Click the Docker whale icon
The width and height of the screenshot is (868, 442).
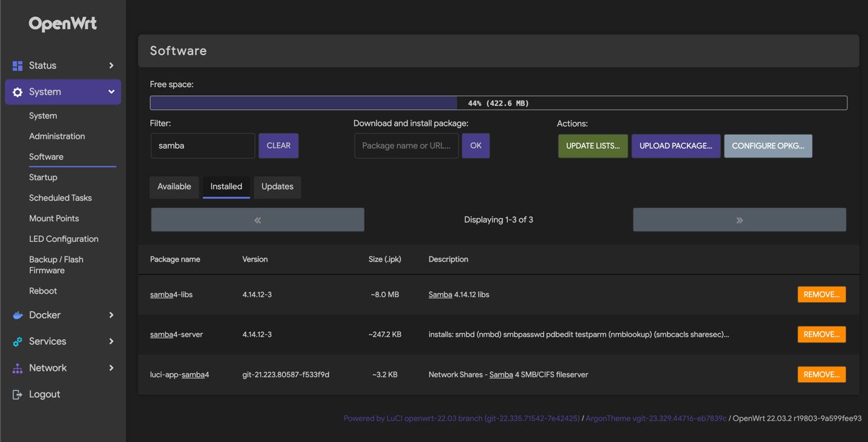pos(18,315)
